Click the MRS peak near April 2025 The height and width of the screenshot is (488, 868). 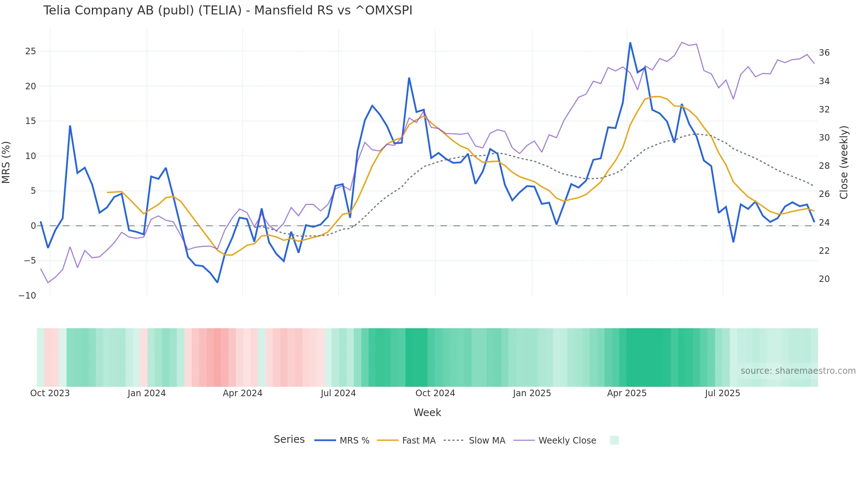click(630, 43)
